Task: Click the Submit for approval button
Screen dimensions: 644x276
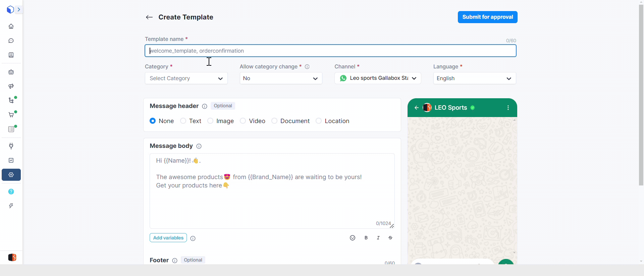Action: tap(487, 17)
